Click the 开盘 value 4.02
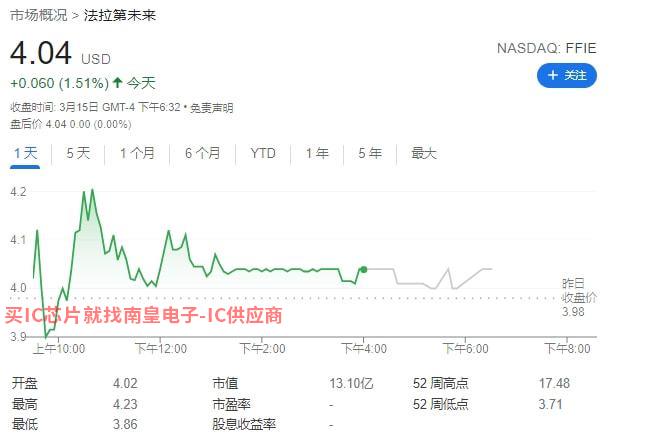The width and height of the screenshot is (648, 437). click(x=125, y=383)
